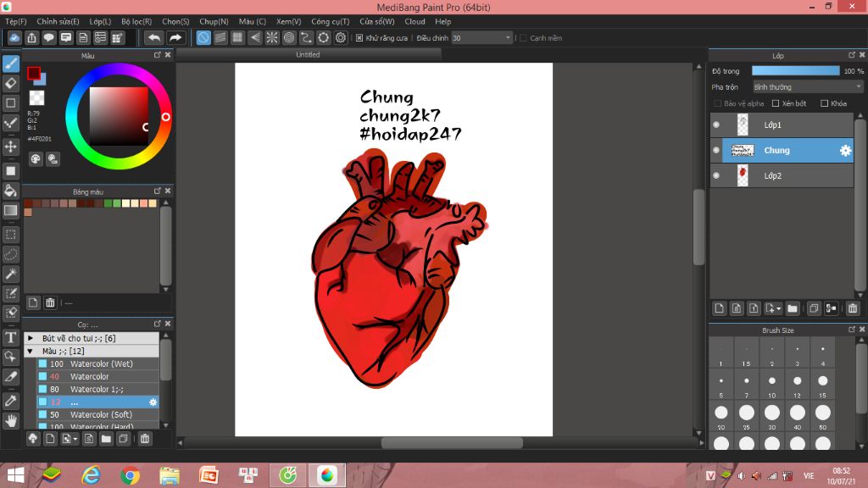Screen dimensions: 868x488
Task: Open Lớp(L) menu
Action: (100, 21)
